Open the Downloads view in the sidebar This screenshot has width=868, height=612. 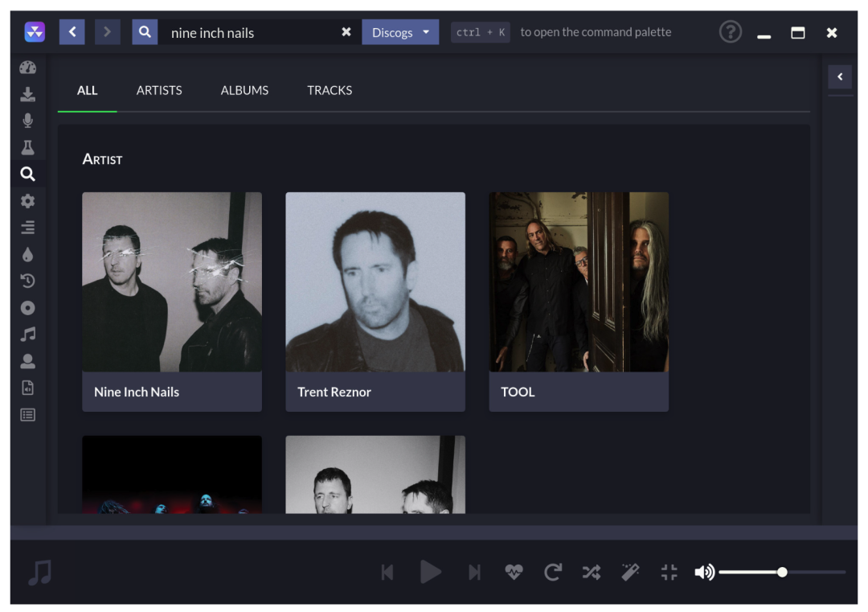point(27,94)
